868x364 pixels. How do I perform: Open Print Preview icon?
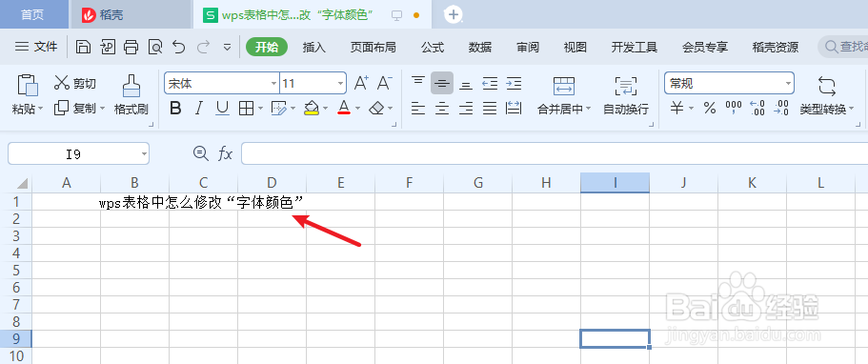[155, 47]
